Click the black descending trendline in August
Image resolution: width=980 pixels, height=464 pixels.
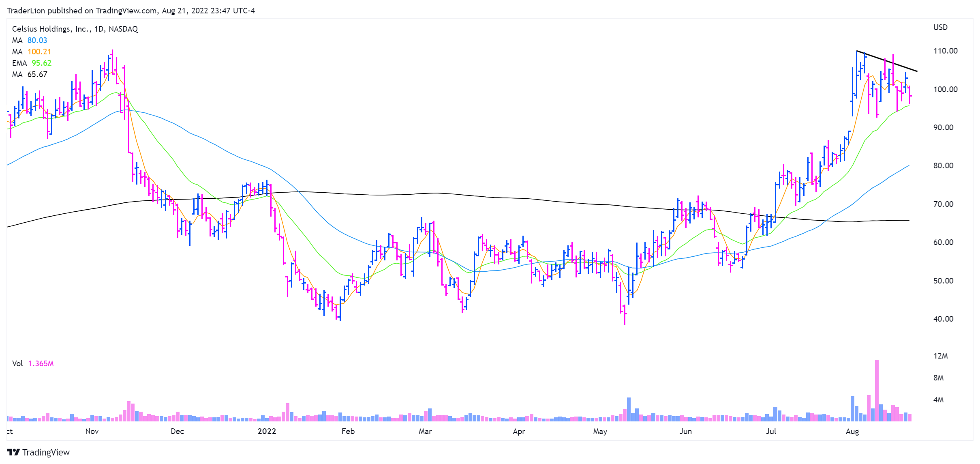[887, 61]
